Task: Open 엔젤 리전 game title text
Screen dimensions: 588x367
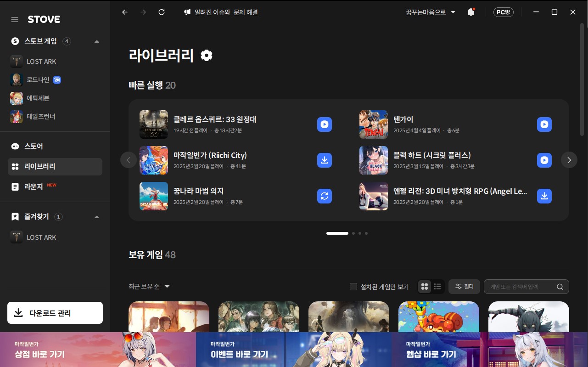Action: (460, 191)
